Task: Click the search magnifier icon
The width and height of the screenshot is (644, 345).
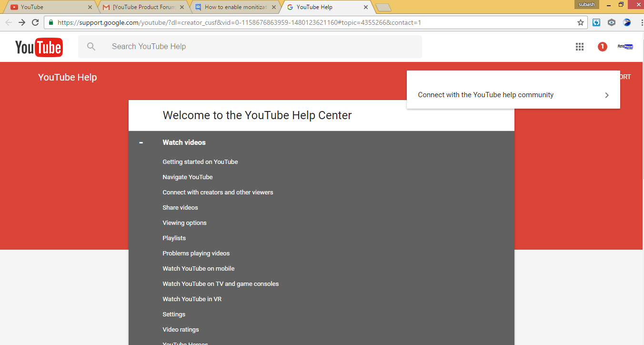Action: (91, 47)
